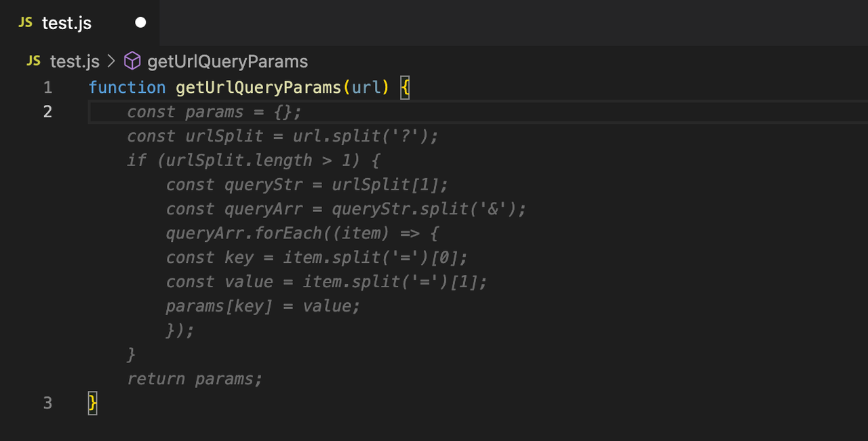Click line number 3 in gutter
Screen dimensions: 868x441
tap(47, 403)
